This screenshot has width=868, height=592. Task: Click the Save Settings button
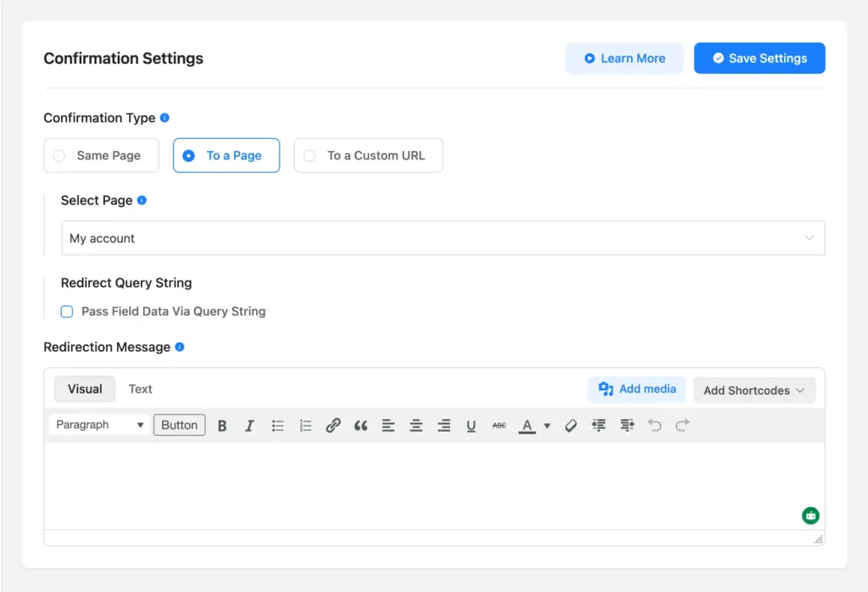coord(759,58)
